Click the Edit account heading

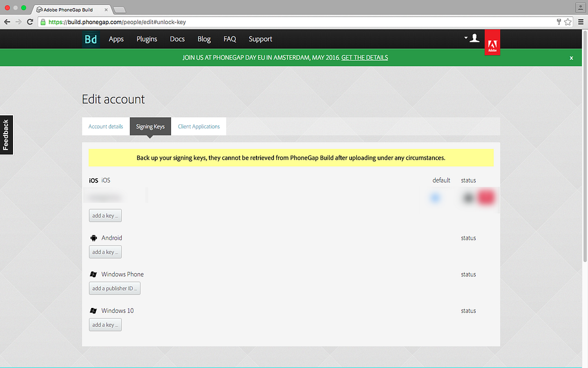point(113,99)
